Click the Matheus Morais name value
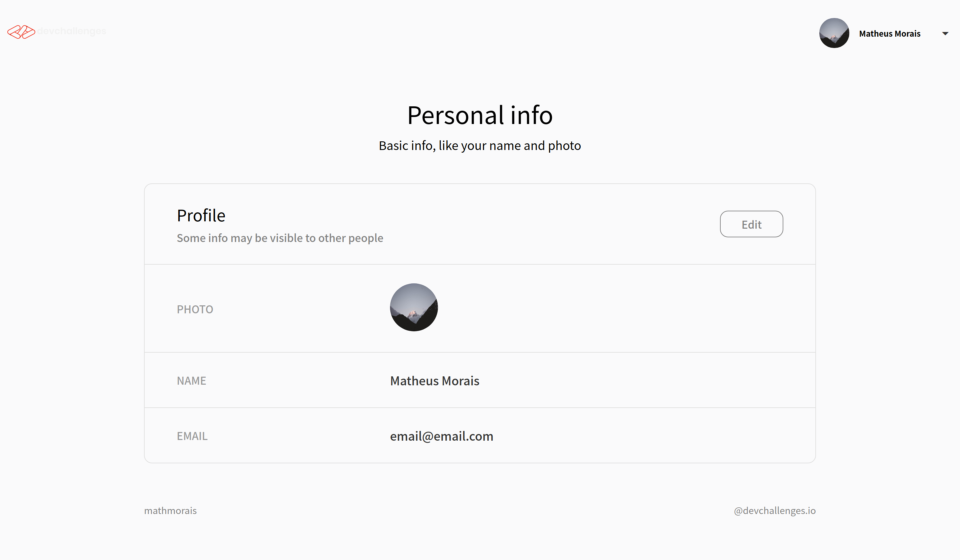960x560 pixels. click(x=435, y=381)
